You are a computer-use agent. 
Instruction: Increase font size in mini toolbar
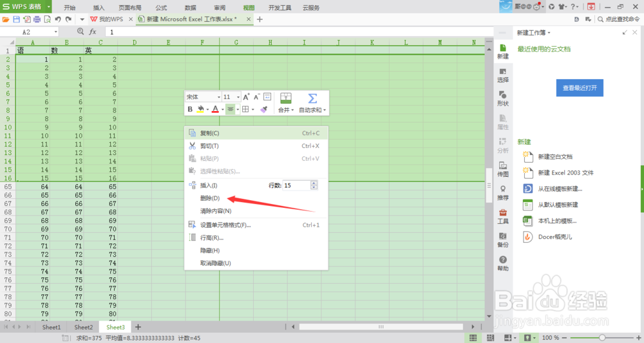pos(246,97)
